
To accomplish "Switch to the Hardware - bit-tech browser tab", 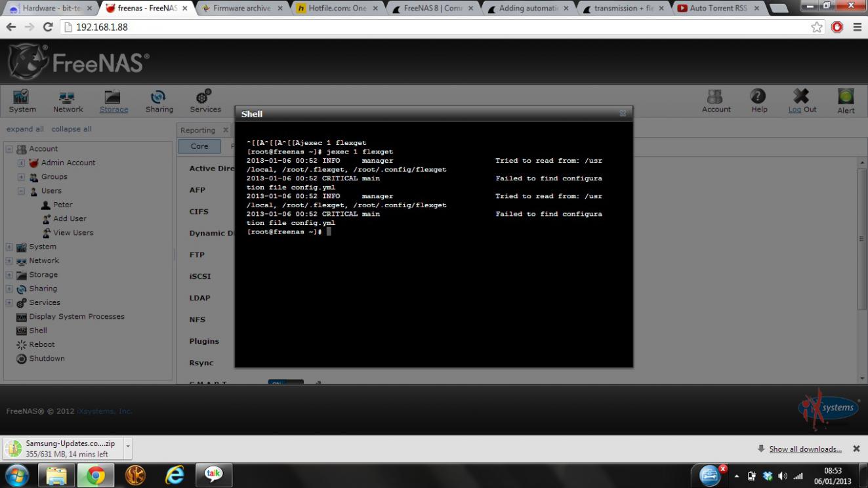I will (50, 9).
